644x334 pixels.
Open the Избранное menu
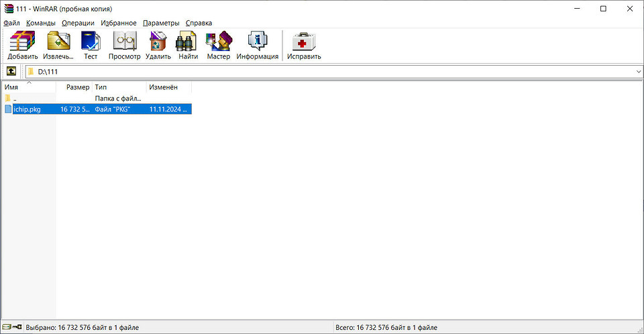point(119,23)
